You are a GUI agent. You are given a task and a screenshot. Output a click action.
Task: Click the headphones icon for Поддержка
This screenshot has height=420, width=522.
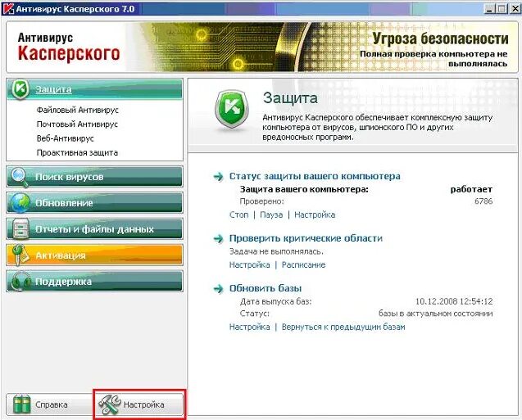(x=20, y=282)
